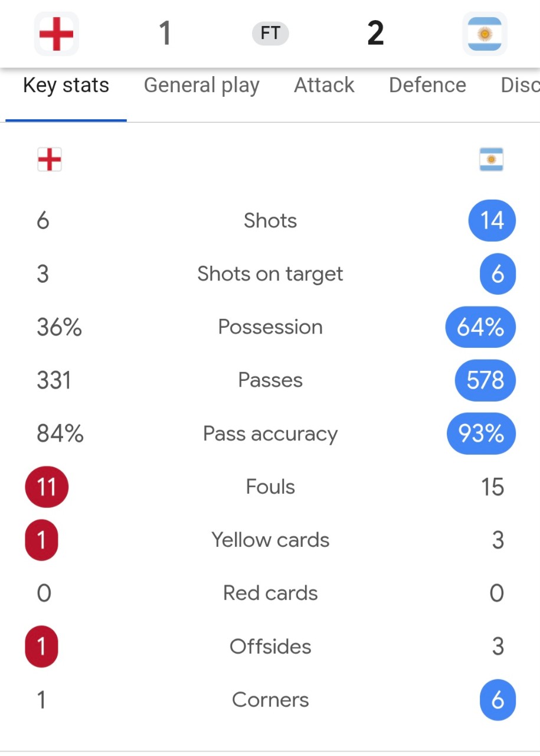Click the FT full-time badge
Viewport: 540px width, 756px height.
270,34
